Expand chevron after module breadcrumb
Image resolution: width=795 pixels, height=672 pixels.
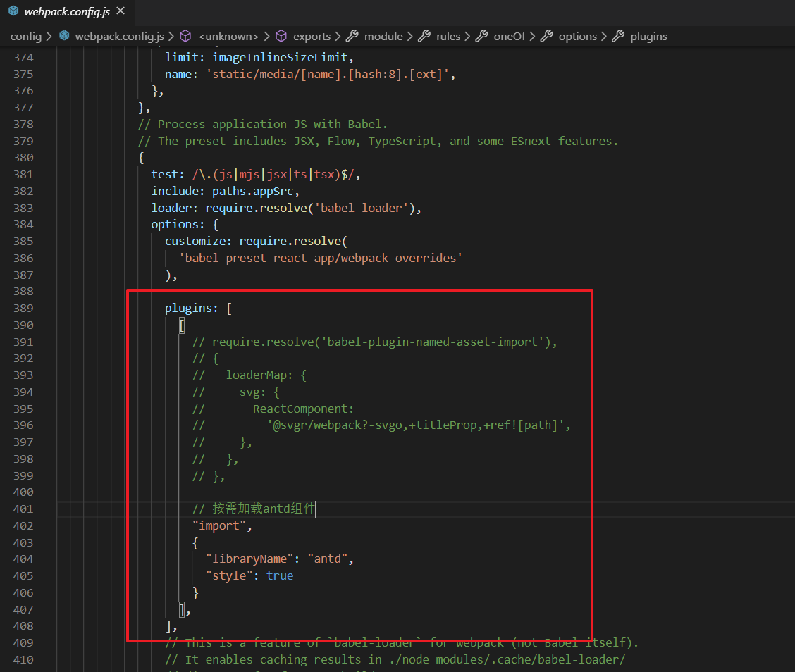click(409, 37)
